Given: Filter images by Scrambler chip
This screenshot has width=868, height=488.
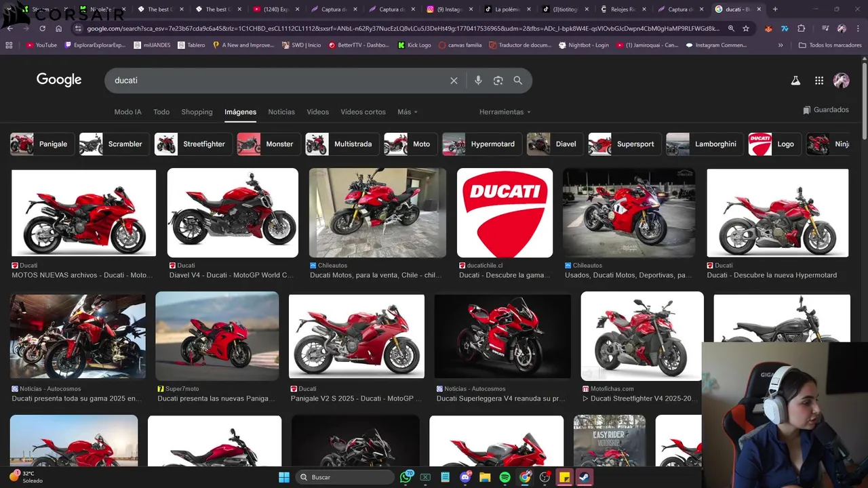Looking at the screenshot, I should click(114, 144).
